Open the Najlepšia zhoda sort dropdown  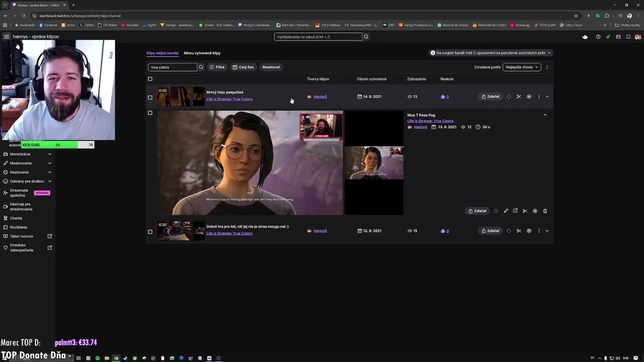coord(522,67)
